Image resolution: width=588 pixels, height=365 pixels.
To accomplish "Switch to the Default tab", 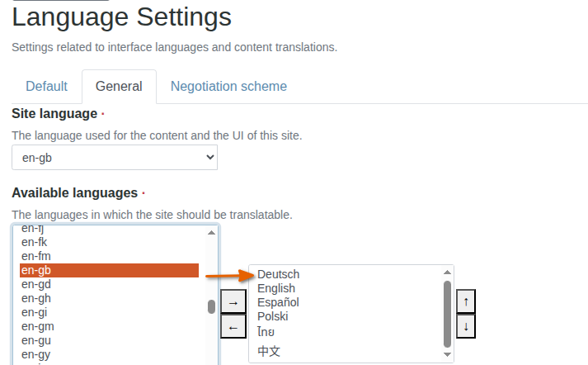I will 46,86.
